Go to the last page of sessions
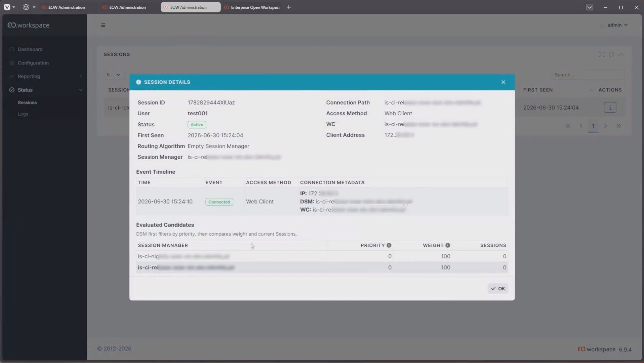Screen dimensions: 644x363 (x=619, y=126)
